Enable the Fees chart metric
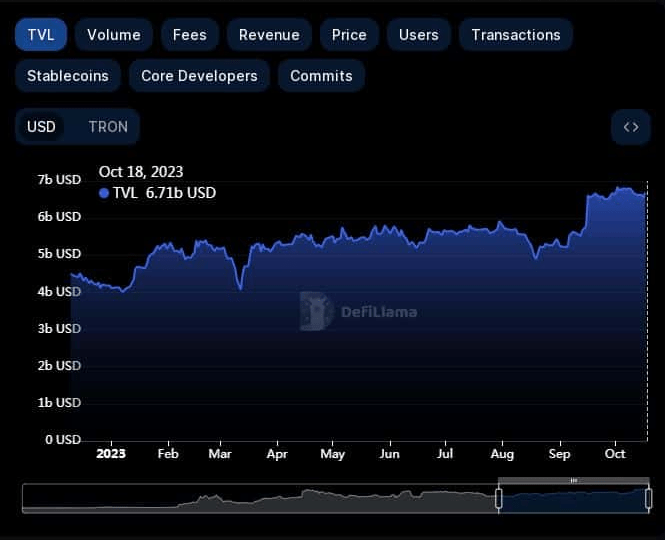This screenshot has height=540, width=665. click(189, 35)
